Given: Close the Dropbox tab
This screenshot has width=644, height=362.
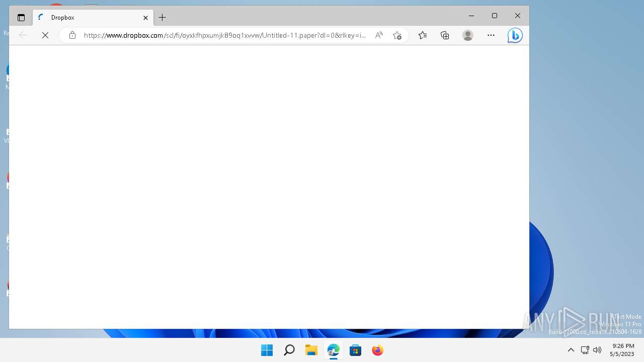Looking at the screenshot, I should pos(145,18).
